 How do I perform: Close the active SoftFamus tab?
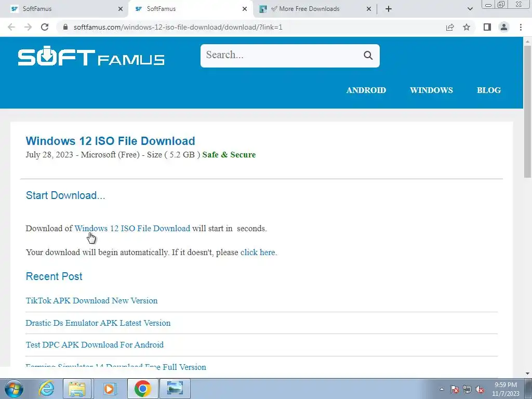245,9
